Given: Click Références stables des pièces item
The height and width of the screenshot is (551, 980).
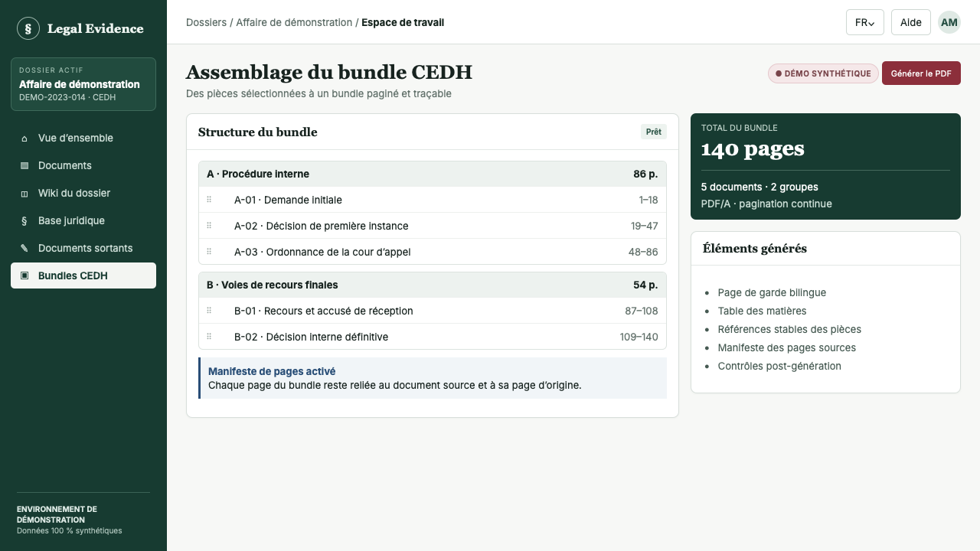Looking at the screenshot, I should [x=789, y=329].
